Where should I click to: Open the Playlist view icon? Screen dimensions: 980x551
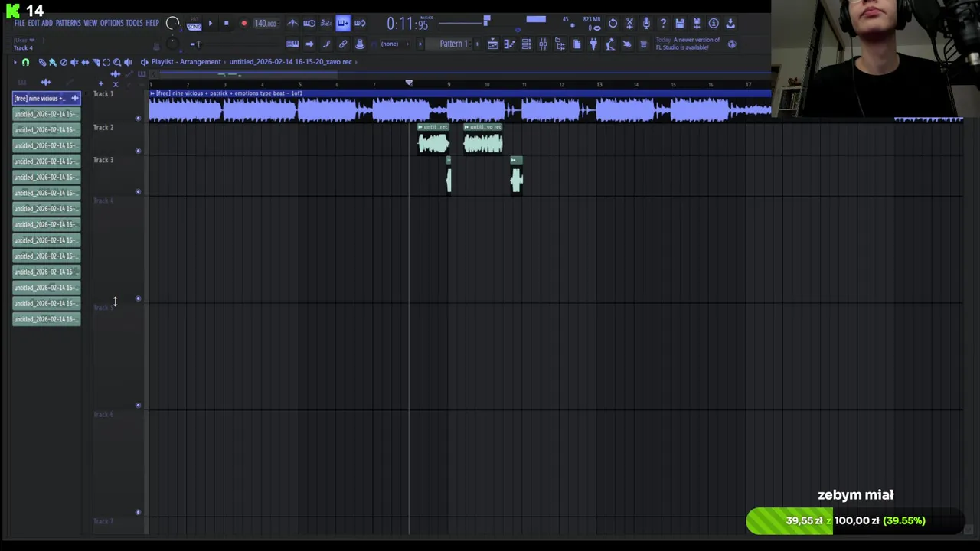click(492, 44)
